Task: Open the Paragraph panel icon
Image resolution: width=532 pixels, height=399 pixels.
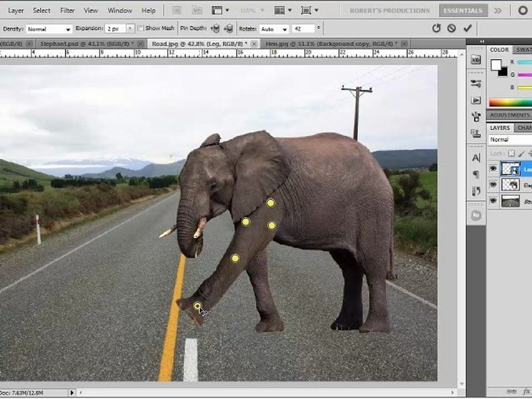Action: pos(476,175)
